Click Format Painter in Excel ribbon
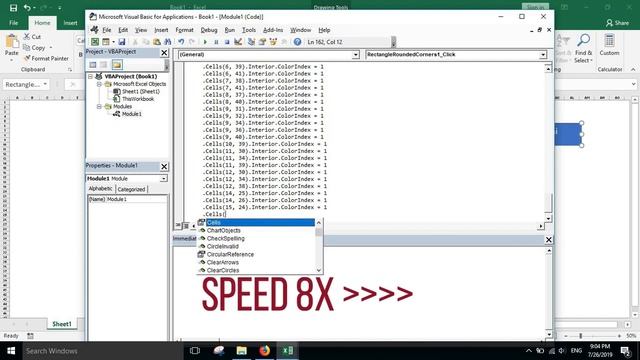Image resolution: width=640 pixels, height=360 pixels. 46,59
